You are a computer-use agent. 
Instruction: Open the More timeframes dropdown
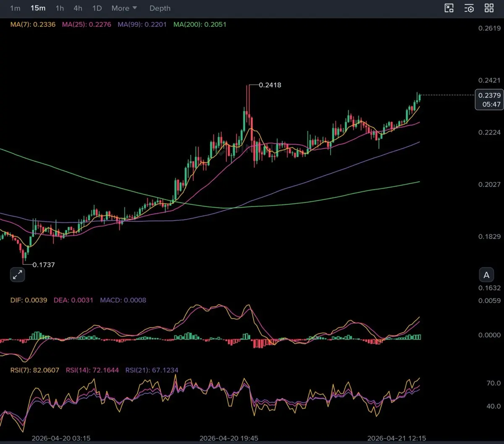pyautogui.click(x=124, y=8)
